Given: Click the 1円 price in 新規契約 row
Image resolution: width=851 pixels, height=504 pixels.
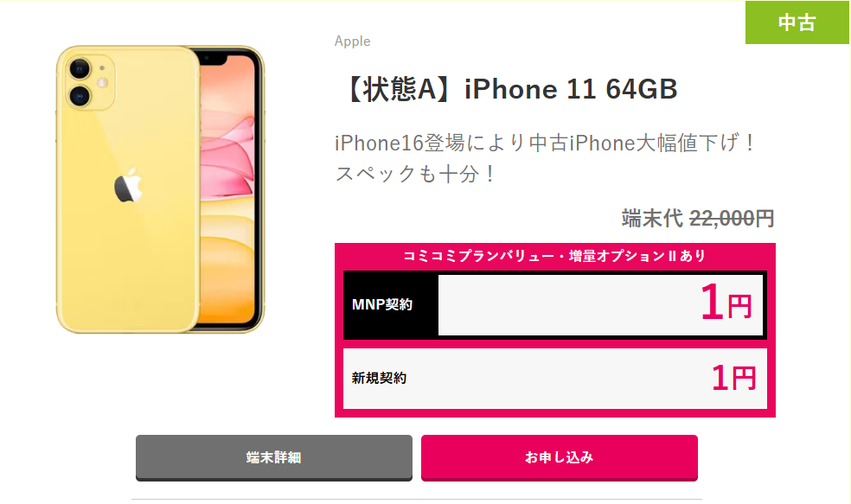Looking at the screenshot, I should [x=733, y=378].
